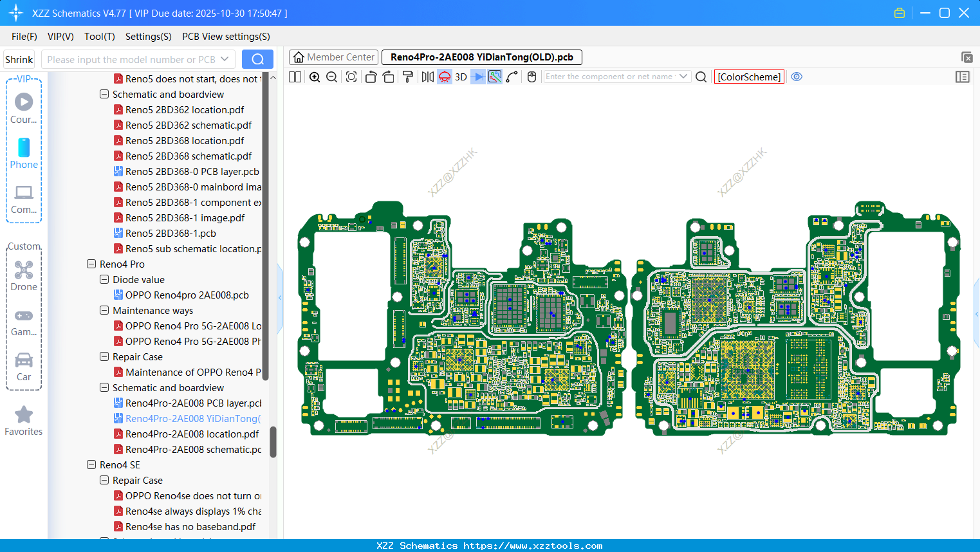Click the Shrink button
Image resolution: width=980 pixels, height=552 pixels.
tap(19, 60)
